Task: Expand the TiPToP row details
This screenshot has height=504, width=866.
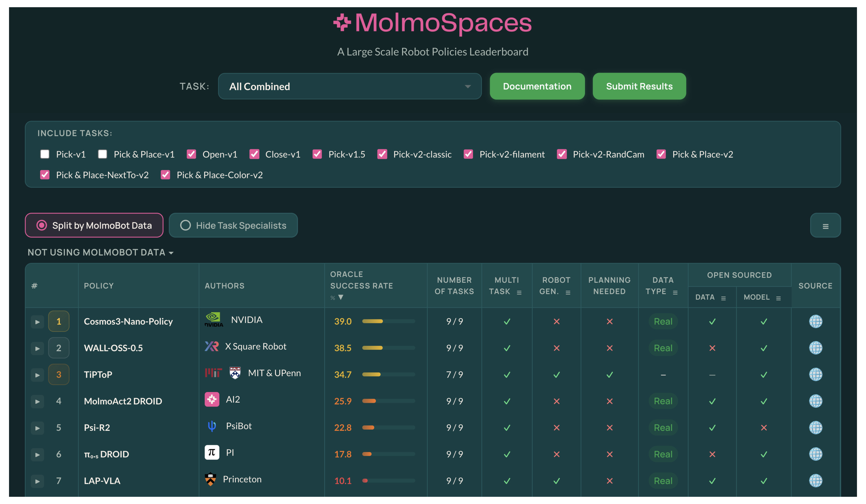Action: 38,375
